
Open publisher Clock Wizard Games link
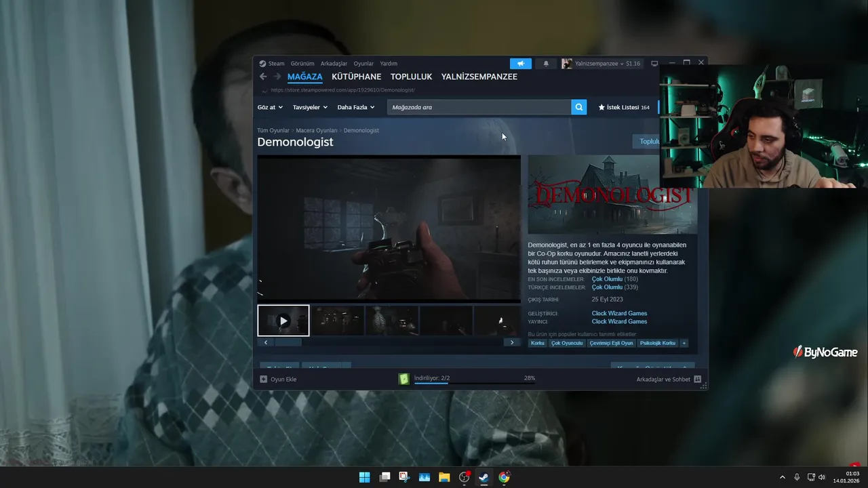tap(619, 321)
